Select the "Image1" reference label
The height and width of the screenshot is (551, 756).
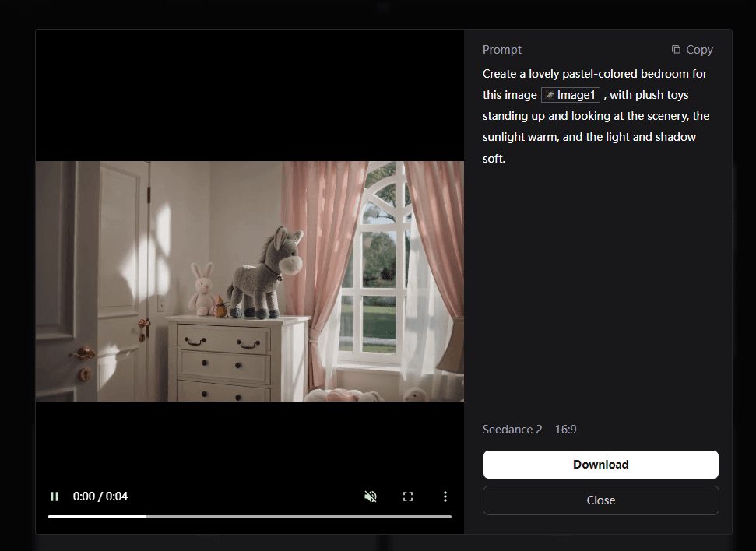coord(576,95)
